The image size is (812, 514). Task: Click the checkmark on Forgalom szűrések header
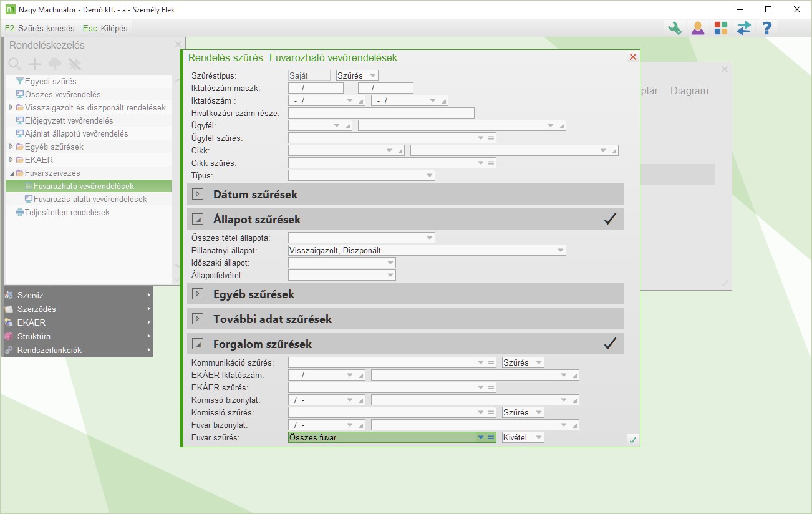point(611,344)
